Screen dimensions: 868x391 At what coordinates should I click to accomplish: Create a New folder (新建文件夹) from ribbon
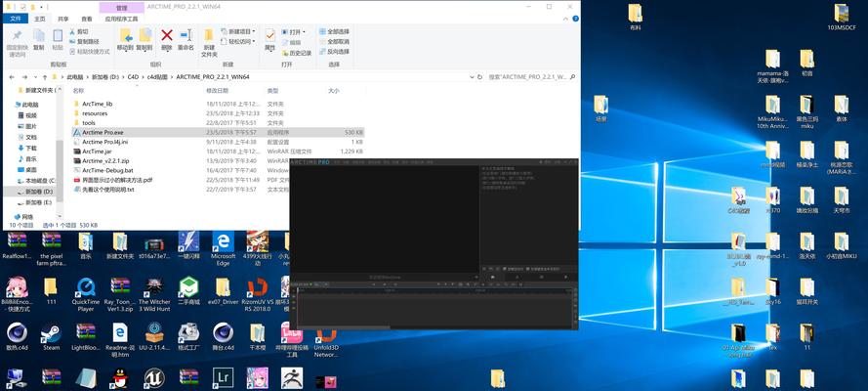coord(209,43)
